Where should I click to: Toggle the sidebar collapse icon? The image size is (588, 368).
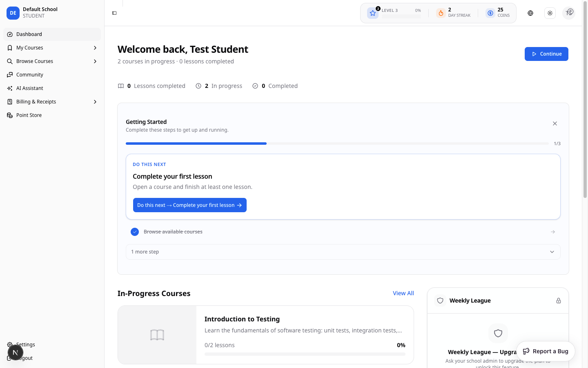click(x=114, y=13)
